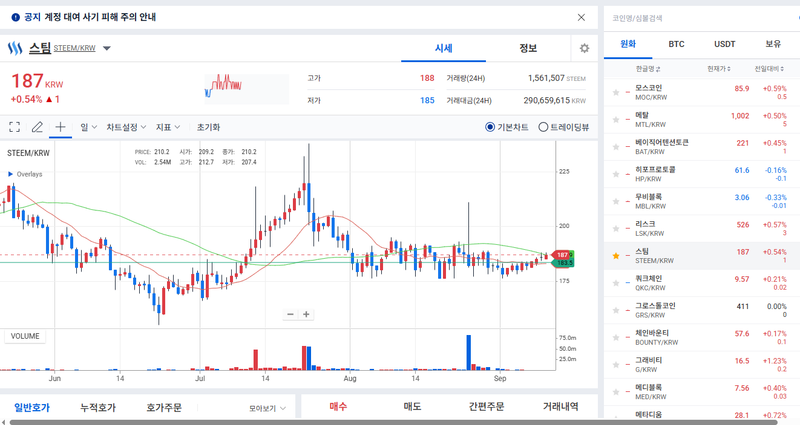Close the notice banner

581,17
